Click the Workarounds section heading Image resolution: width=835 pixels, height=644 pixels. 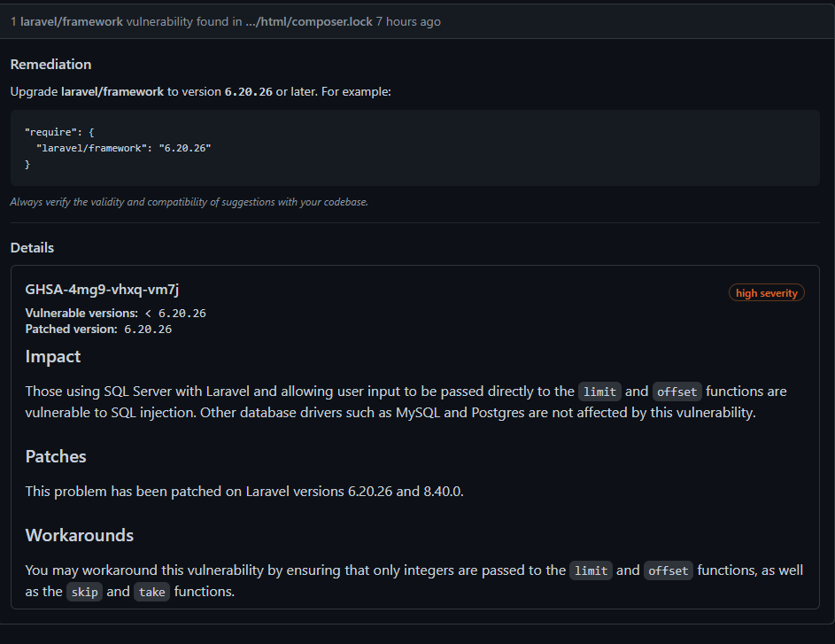click(x=80, y=536)
